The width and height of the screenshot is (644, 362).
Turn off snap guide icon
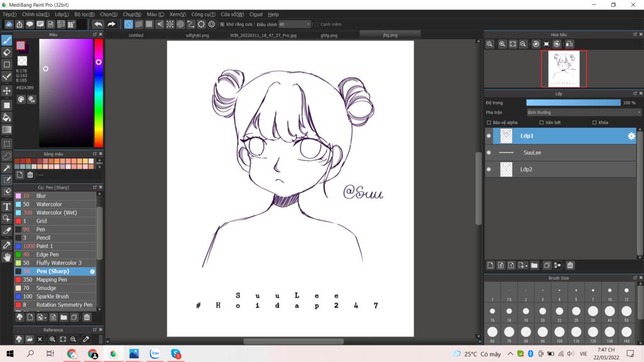tap(128, 25)
